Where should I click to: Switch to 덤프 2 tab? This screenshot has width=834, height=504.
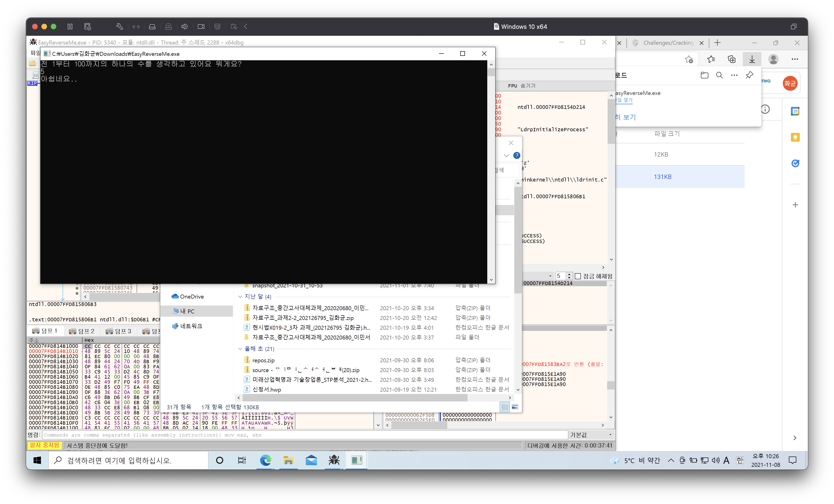(x=82, y=331)
